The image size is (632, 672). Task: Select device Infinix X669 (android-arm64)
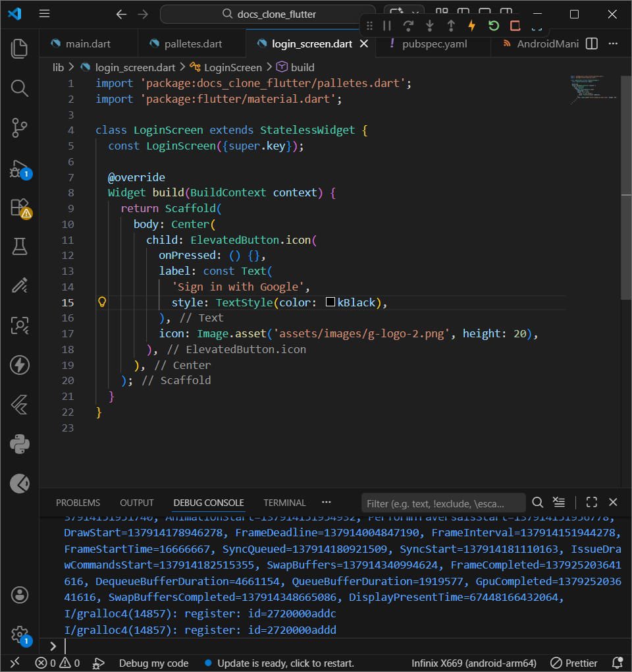[473, 663]
